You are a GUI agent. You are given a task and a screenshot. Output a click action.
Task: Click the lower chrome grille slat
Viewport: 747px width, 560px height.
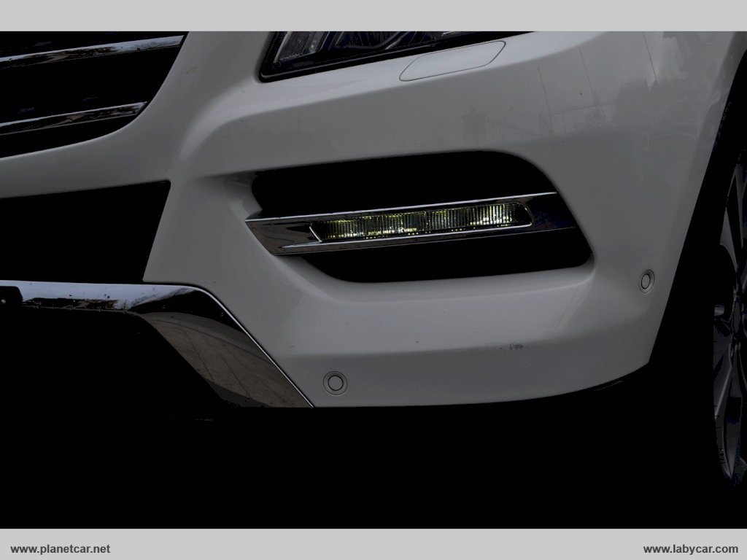coord(73,118)
